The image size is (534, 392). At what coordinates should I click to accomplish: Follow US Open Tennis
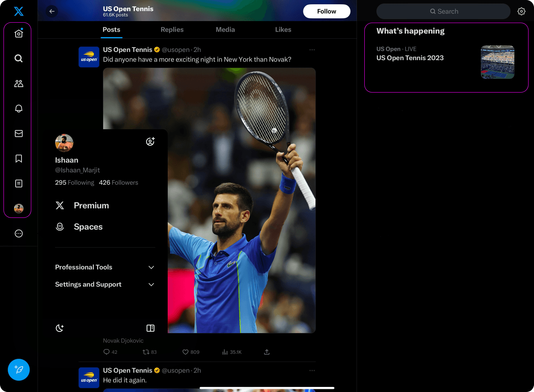[x=327, y=11]
